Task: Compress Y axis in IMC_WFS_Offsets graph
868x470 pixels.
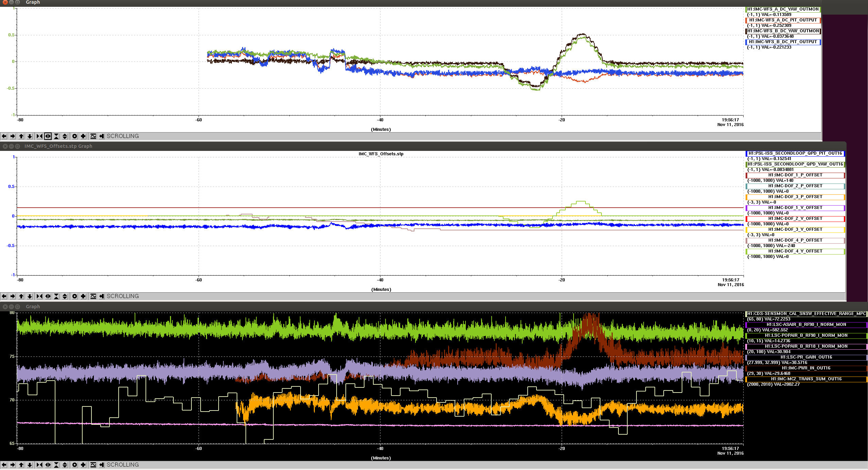Action: coord(56,296)
